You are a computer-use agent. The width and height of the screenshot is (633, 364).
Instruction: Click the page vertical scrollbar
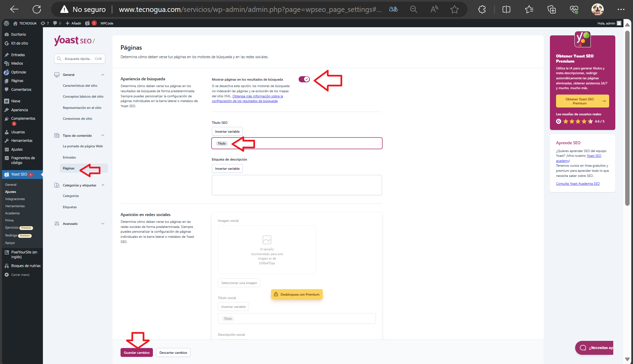point(627,118)
